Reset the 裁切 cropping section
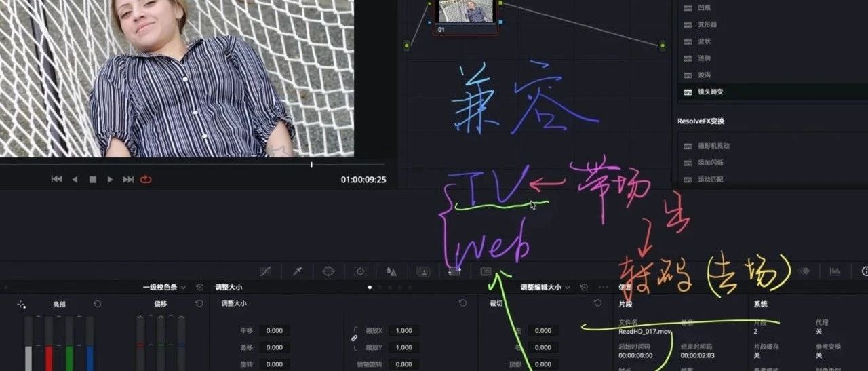Image resolution: width=868 pixels, height=371 pixels. (597, 304)
